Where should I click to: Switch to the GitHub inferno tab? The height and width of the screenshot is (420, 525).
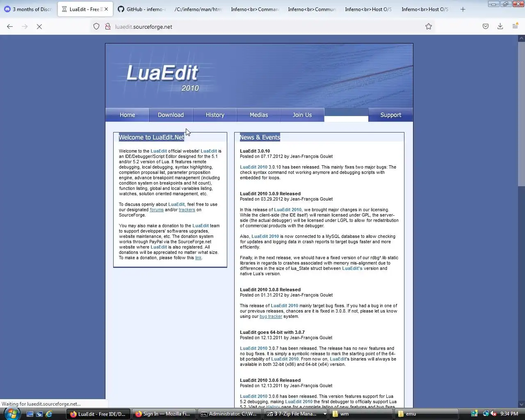142,9
